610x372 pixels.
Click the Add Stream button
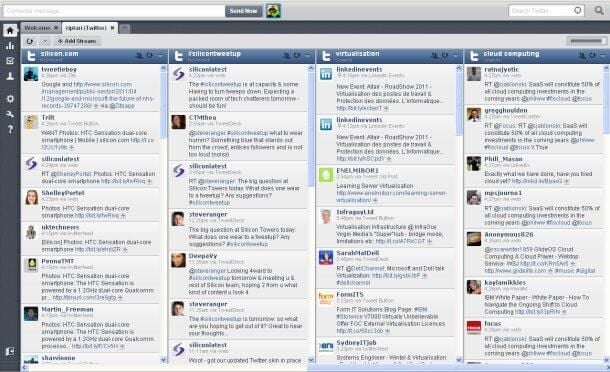point(77,41)
